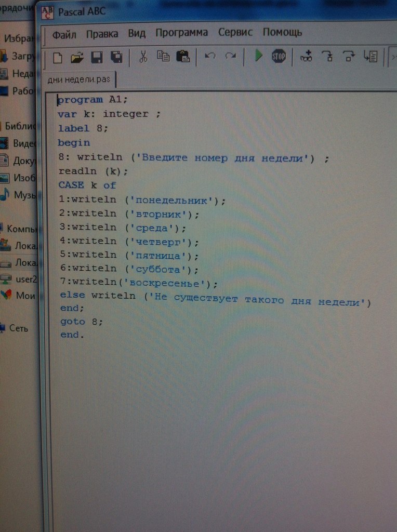
Task: Click the line writing 'четверг'
Action: click(129, 241)
